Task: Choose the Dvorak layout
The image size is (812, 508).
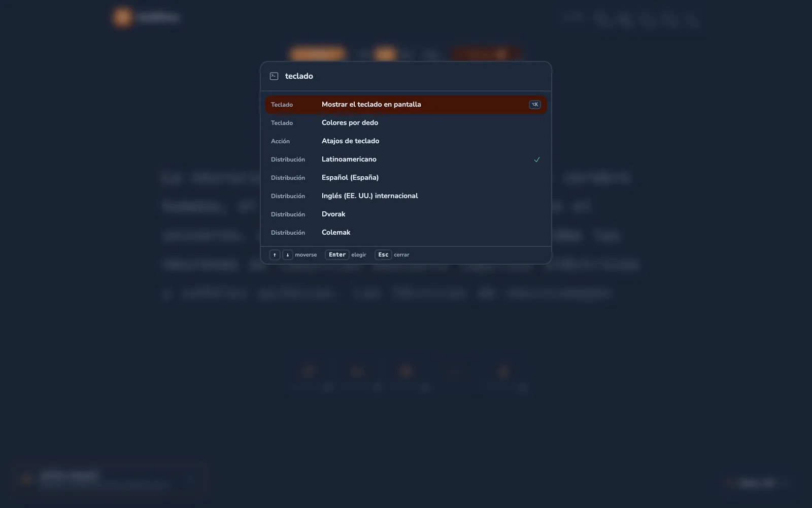Action: coord(406,214)
